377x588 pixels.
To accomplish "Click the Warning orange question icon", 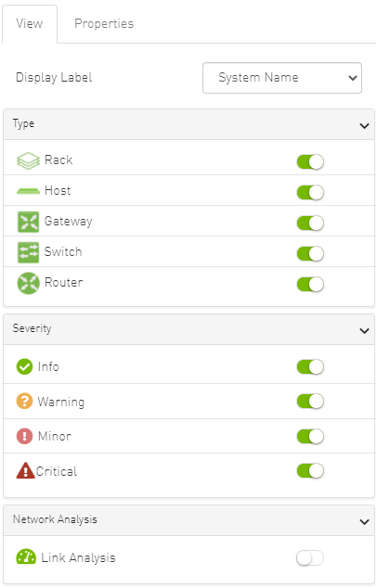I will (24, 401).
